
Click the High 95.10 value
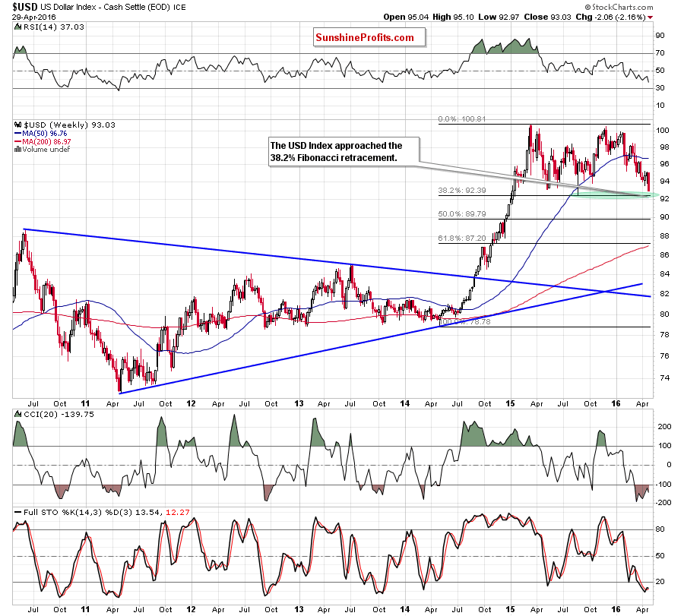(454, 17)
